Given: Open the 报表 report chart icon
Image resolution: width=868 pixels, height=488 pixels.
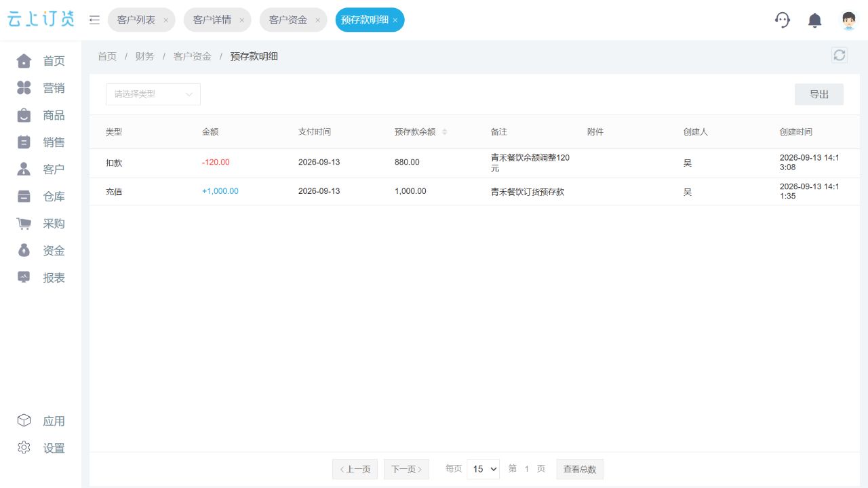Looking at the screenshot, I should 24,278.
